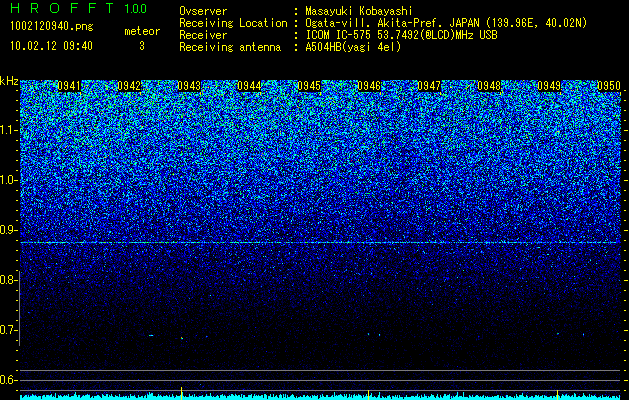Click the 0.7 frequency axis label
The height and width of the screenshot is (400, 629).
8,330
